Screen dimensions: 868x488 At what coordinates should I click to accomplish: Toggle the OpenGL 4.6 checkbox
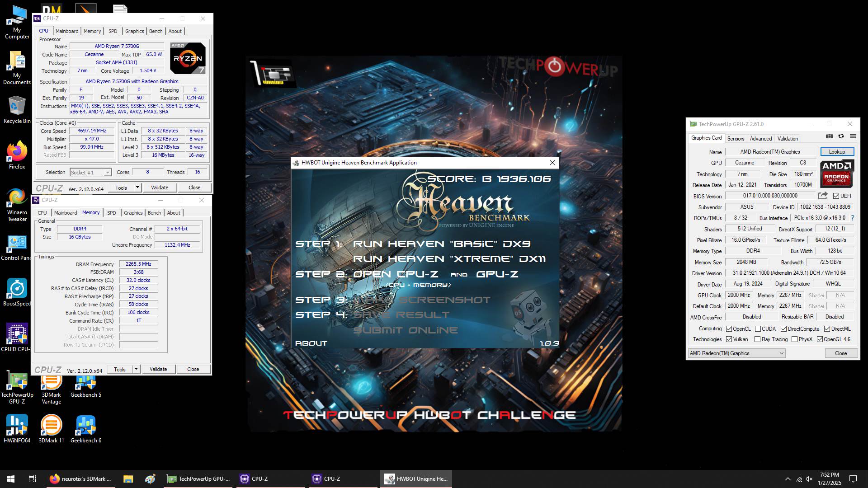click(x=820, y=339)
